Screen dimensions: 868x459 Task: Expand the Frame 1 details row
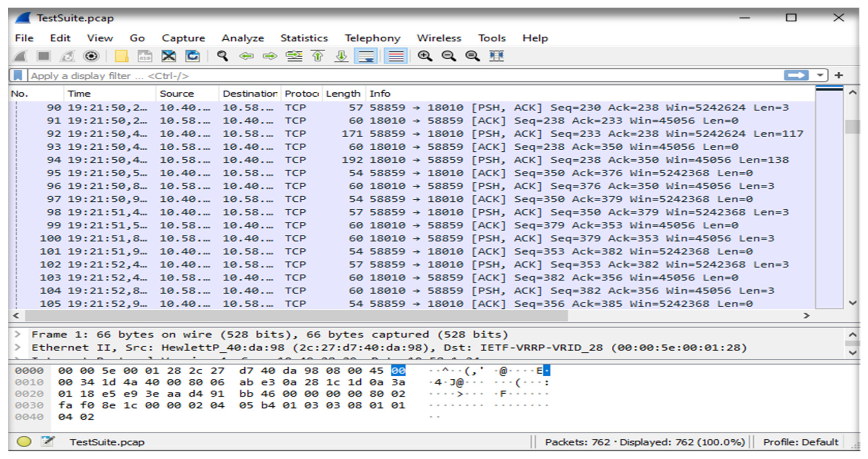pyautogui.click(x=17, y=334)
